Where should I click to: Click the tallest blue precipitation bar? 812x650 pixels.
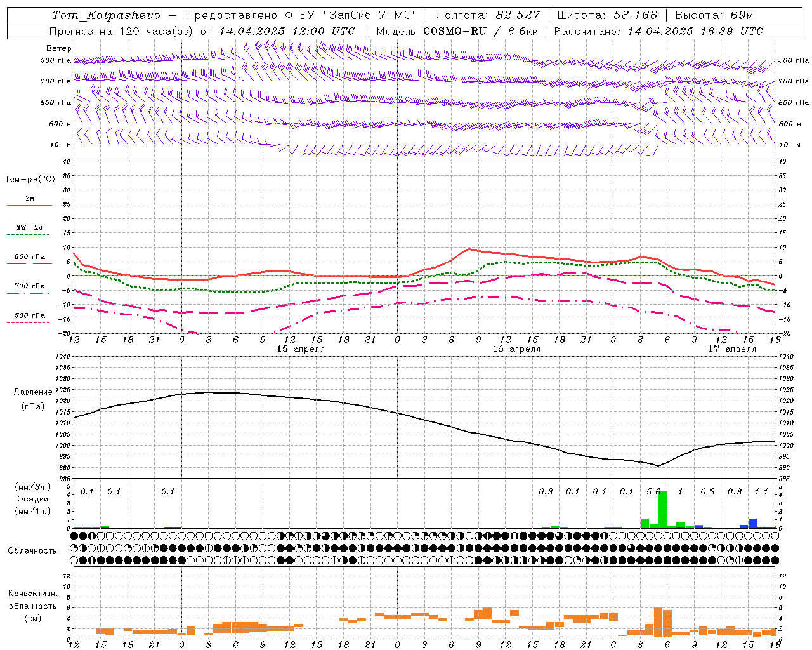[752, 524]
